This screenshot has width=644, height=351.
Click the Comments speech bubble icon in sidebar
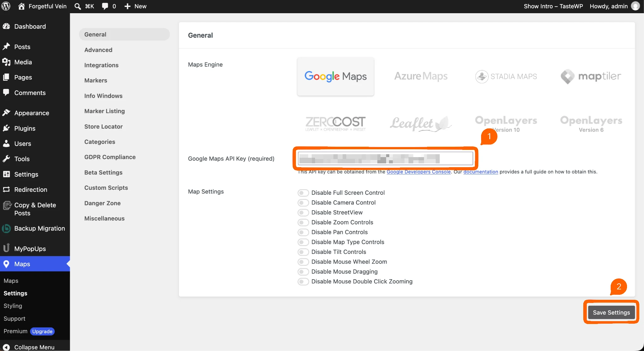click(6, 92)
